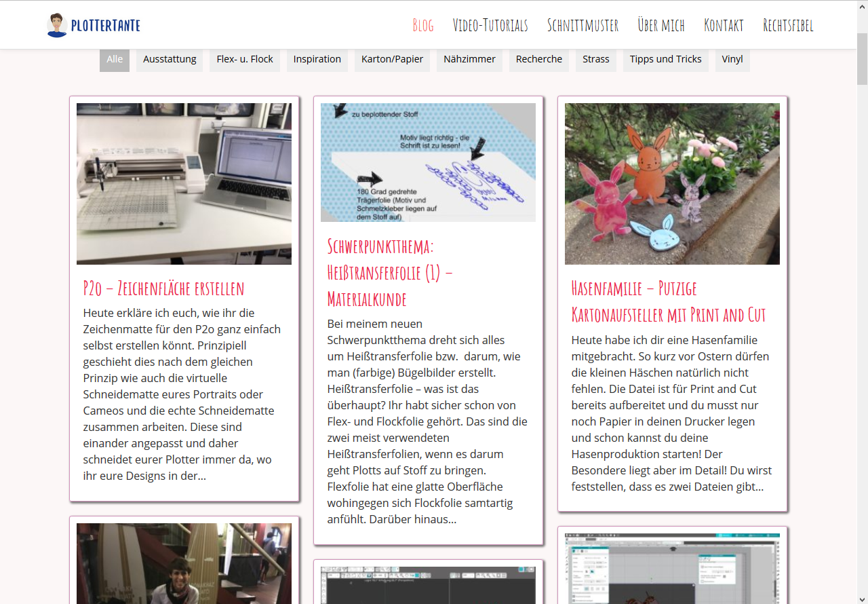
Task: Open the Rechtsfibel menu link
Action: 788,26
